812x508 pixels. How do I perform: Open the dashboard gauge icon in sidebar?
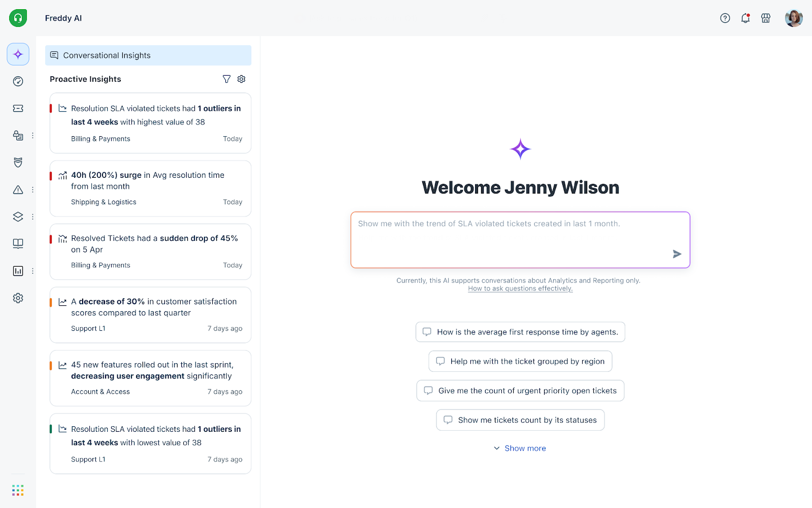(x=18, y=81)
